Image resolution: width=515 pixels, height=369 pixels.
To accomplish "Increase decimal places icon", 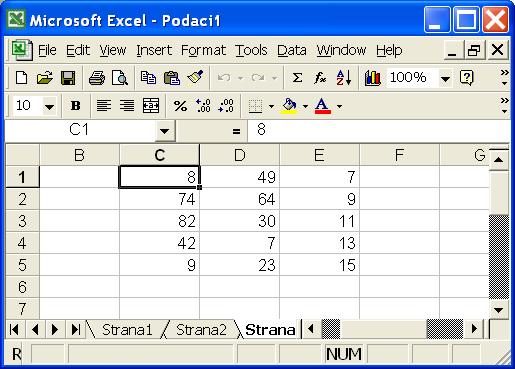I will 203,106.
